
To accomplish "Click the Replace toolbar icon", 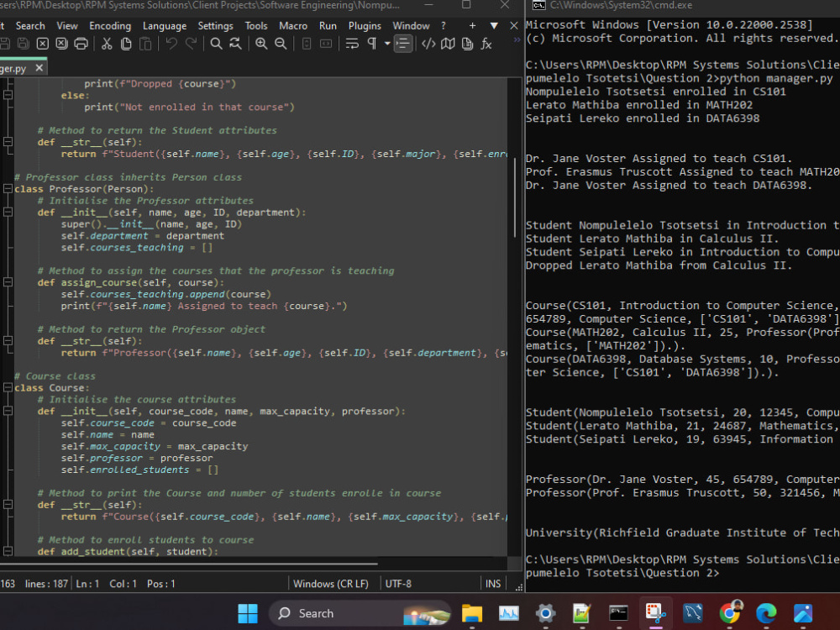I will tap(235, 44).
